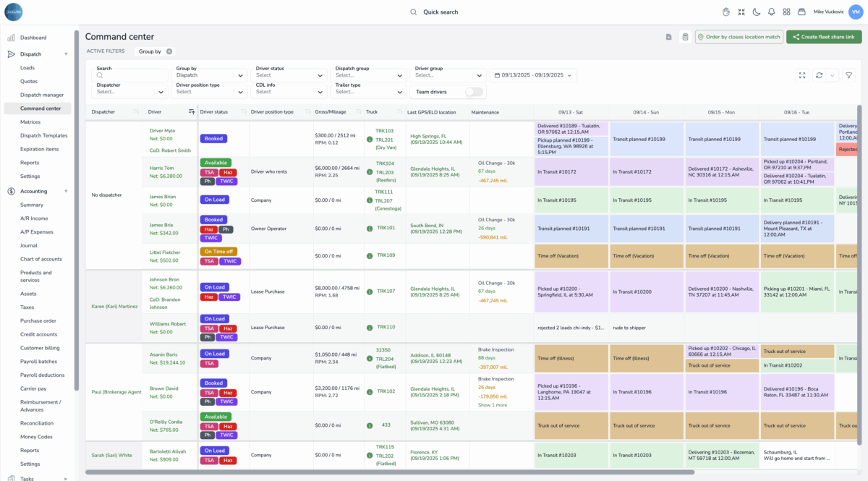Image resolution: width=868 pixels, height=481 pixels.
Task: Click Create fleet share link button
Action: pyautogui.click(x=824, y=37)
